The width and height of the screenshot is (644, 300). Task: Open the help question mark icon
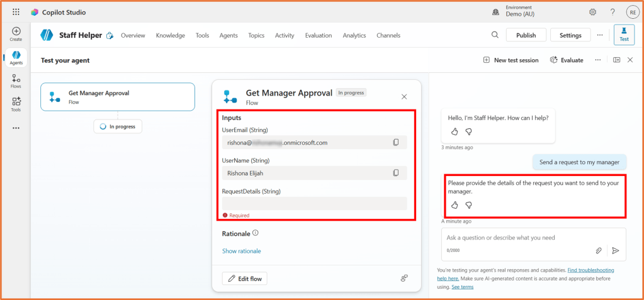pyautogui.click(x=613, y=13)
